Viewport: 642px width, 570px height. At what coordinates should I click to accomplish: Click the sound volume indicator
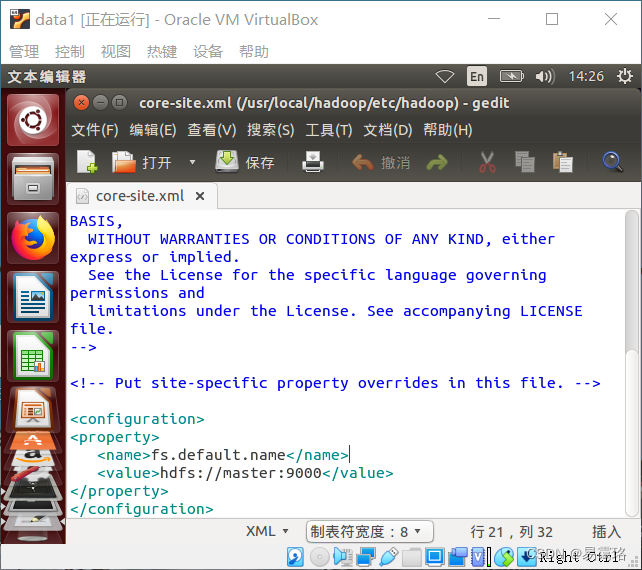545,76
